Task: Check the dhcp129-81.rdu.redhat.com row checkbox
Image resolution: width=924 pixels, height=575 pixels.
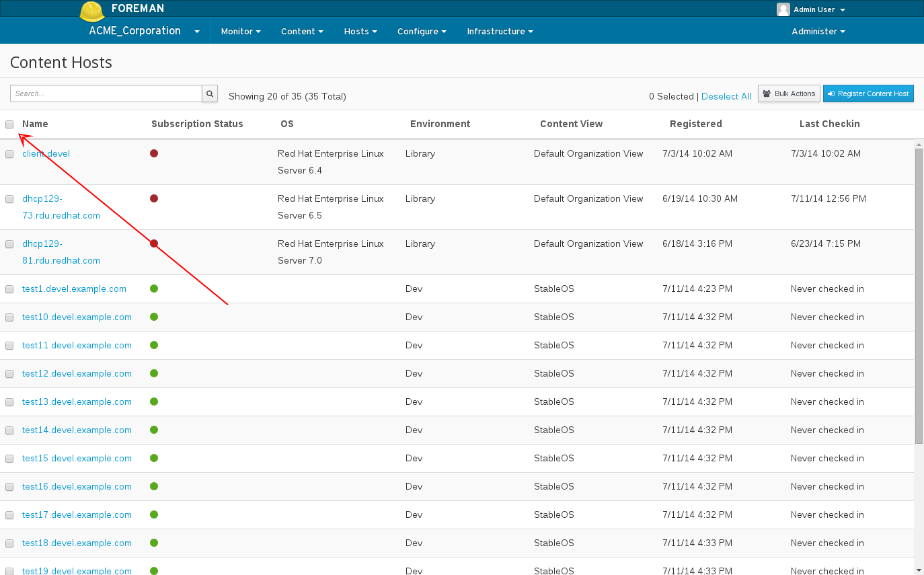Action: pyautogui.click(x=9, y=244)
